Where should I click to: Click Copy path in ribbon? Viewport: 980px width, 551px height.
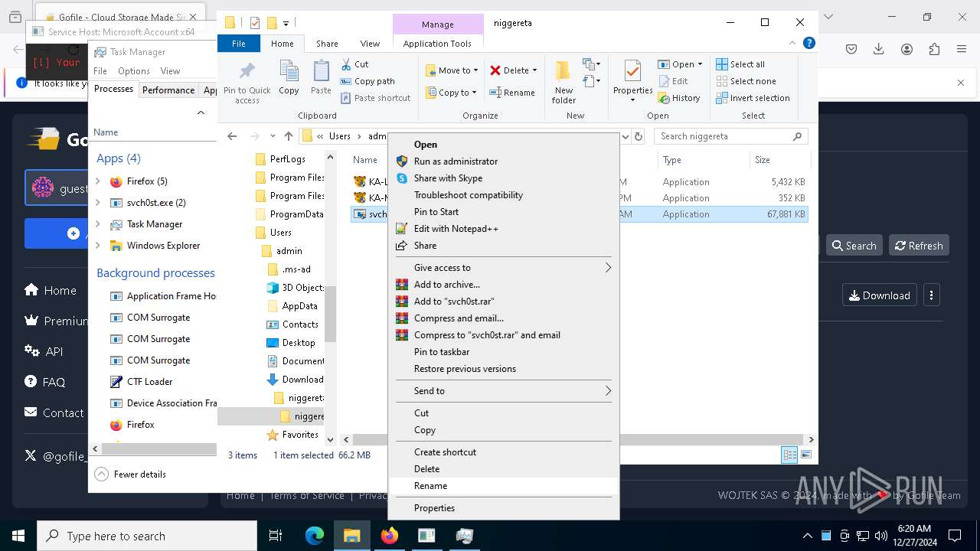coord(367,81)
